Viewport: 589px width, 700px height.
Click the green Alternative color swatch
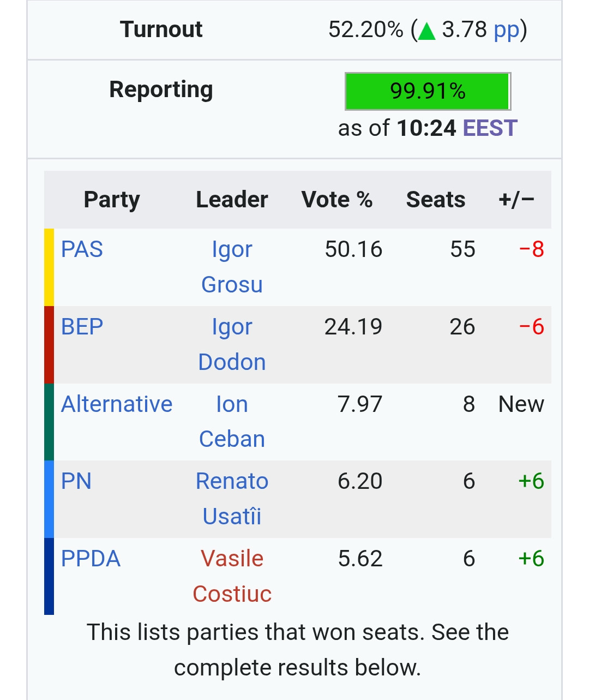[x=49, y=422]
